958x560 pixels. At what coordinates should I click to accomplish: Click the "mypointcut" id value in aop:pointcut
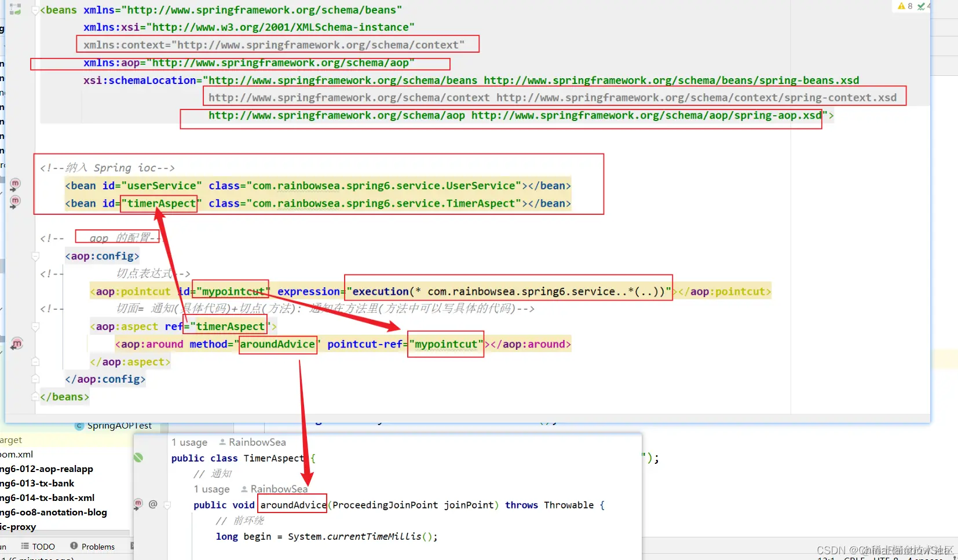(233, 291)
